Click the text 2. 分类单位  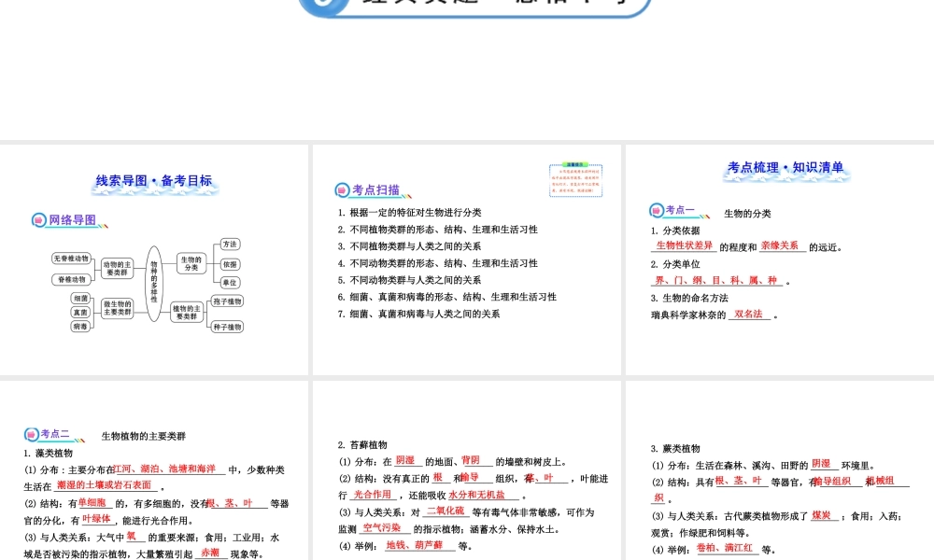(675, 264)
